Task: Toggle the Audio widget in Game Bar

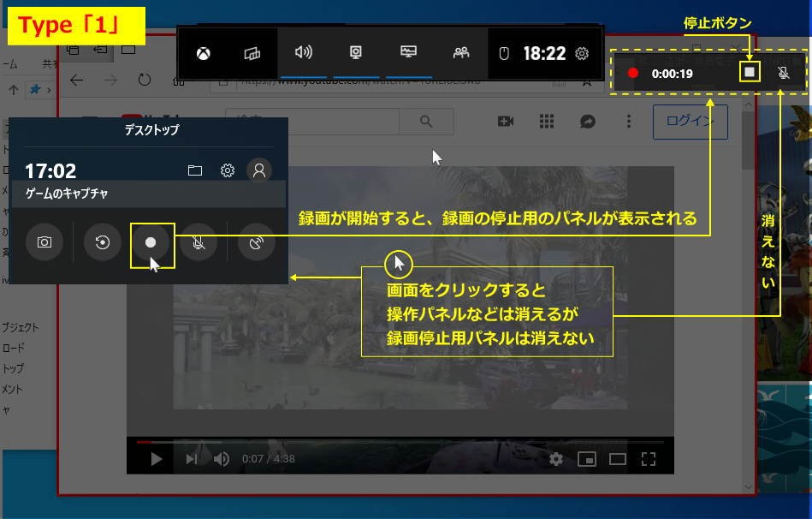Action: 304,52
